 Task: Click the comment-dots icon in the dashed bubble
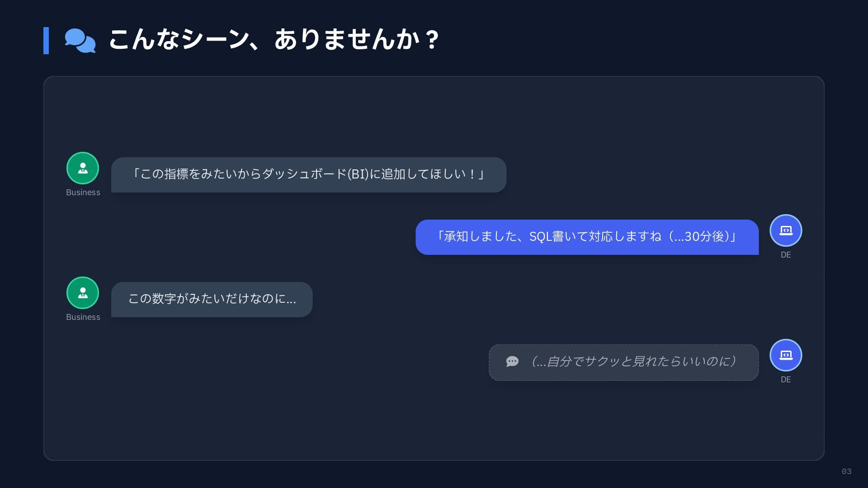[x=512, y=361]
